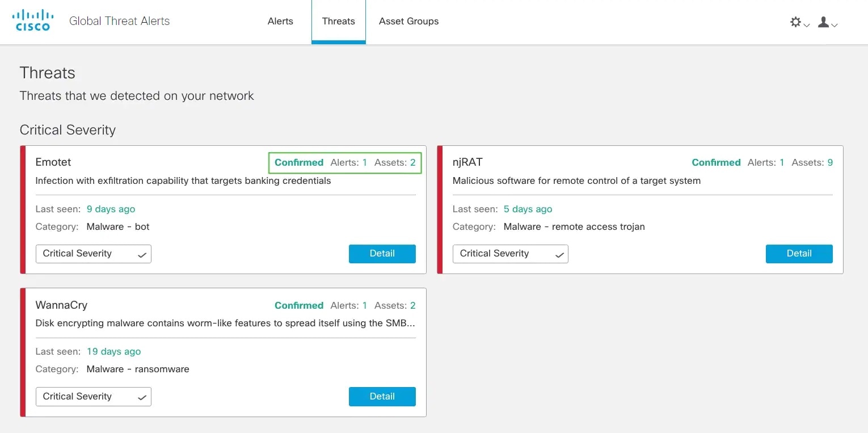
Task: Click njRAT Confirmed status label
Action: [x=716, y=162]
